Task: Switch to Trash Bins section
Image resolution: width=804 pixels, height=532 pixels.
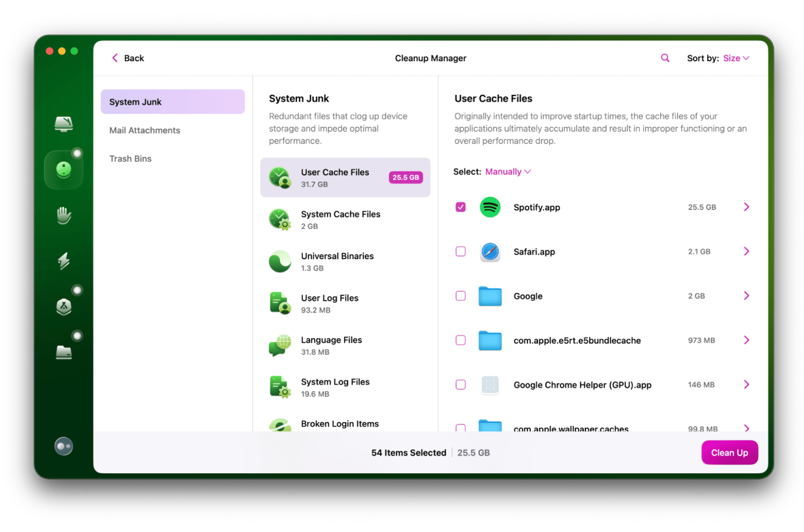Action: click(130, 159)
